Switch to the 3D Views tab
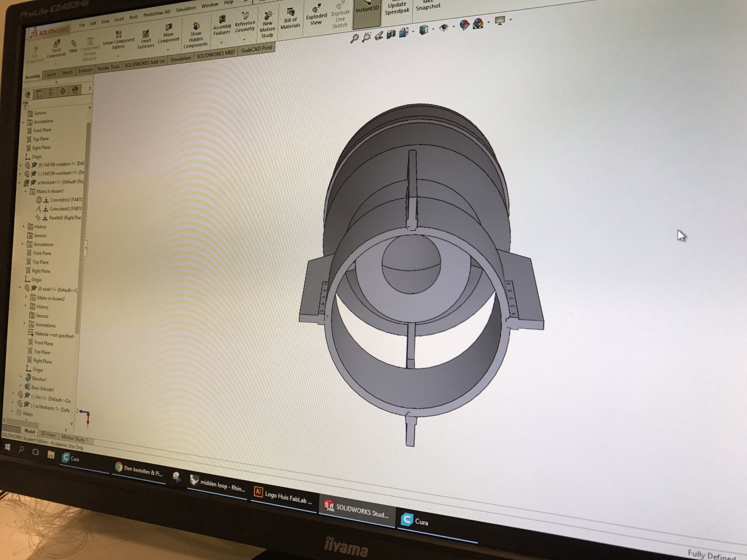Viewport: 747px width, 560px height. [48, 434]
